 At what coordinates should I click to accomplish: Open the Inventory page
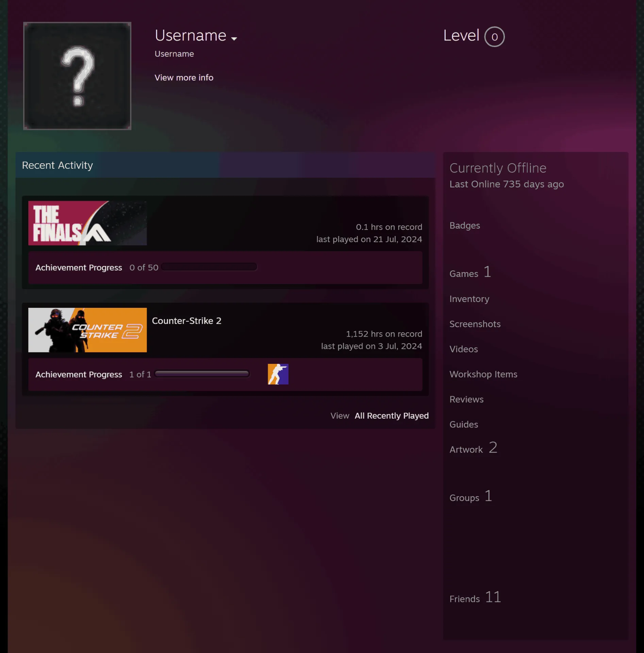469,299
